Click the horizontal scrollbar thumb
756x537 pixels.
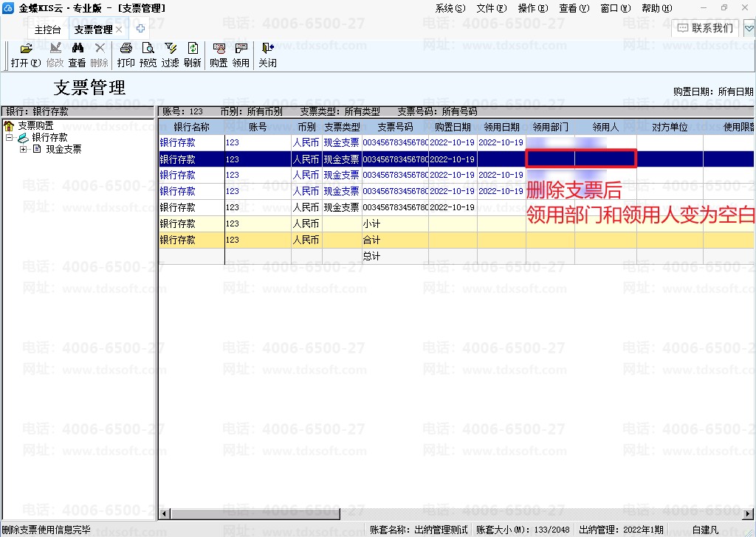coord(255,514)
